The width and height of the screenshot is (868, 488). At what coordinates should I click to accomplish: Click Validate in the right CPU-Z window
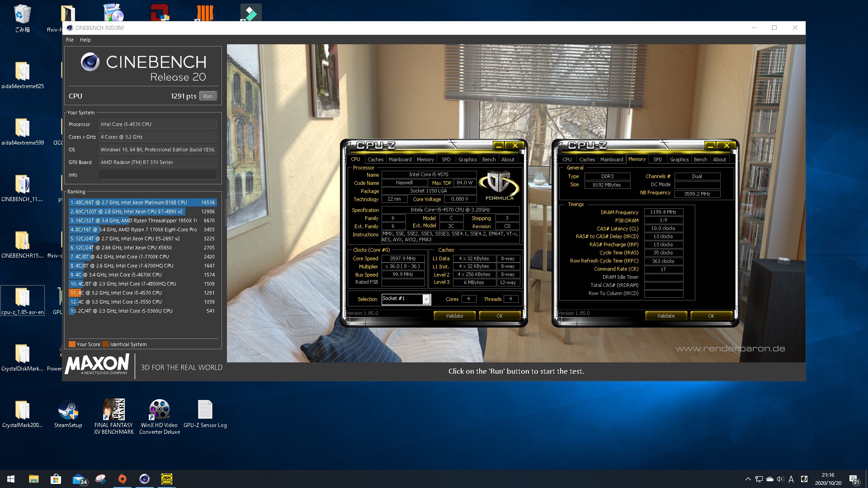tap(666, 316)
